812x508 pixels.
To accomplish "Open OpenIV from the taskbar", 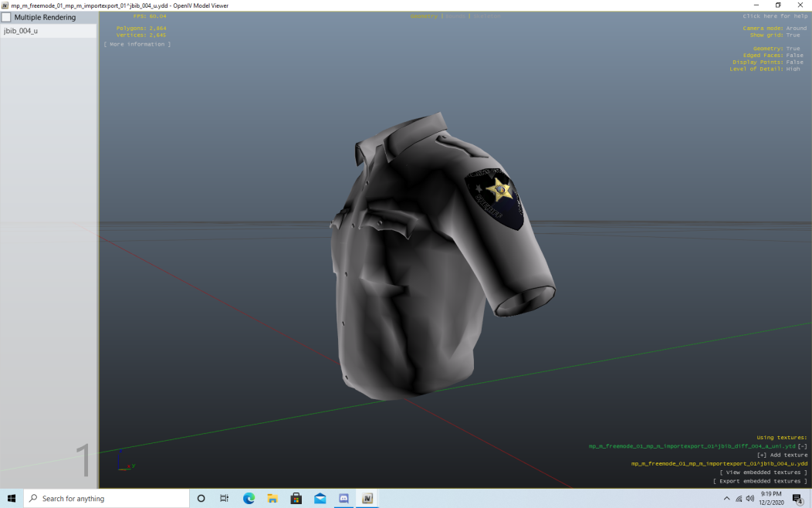I will click(x=367, y=499).
